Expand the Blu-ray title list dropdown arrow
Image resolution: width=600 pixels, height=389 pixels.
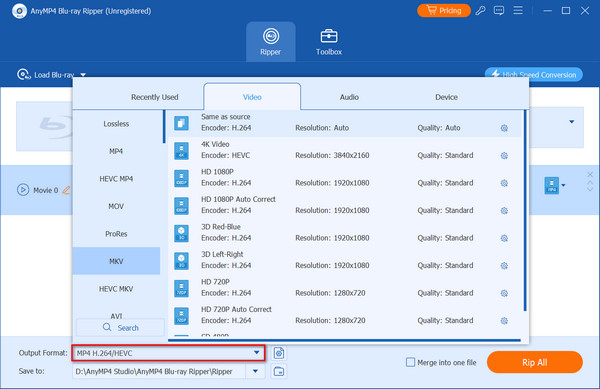[572, 122]
